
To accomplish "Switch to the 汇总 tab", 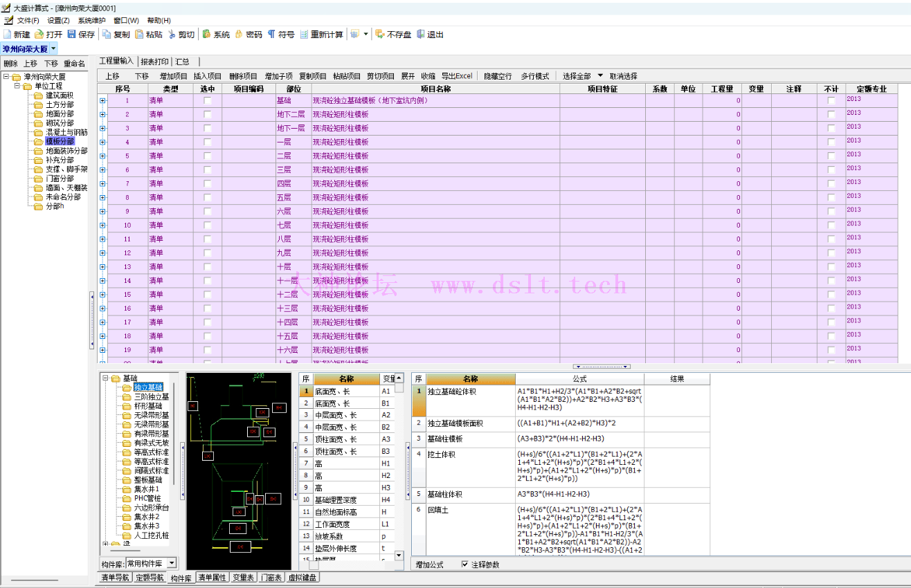I will tap(182, 62).
